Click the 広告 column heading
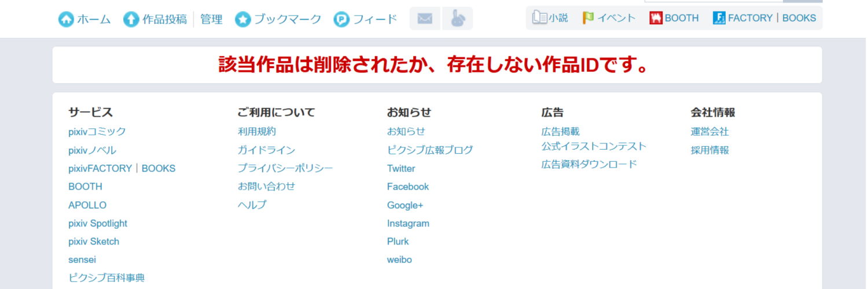Viewport: 868px width, 289px height. [x=553, y=112]
